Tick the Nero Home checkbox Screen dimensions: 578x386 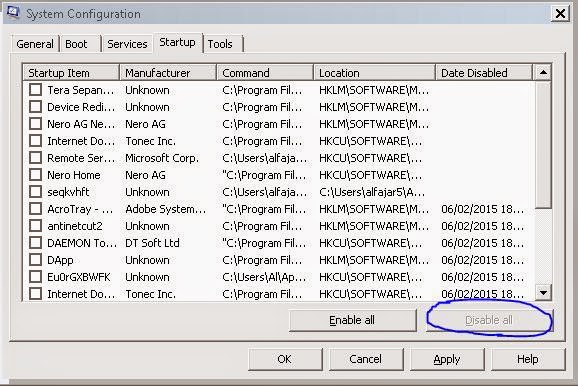coord(35,174)
